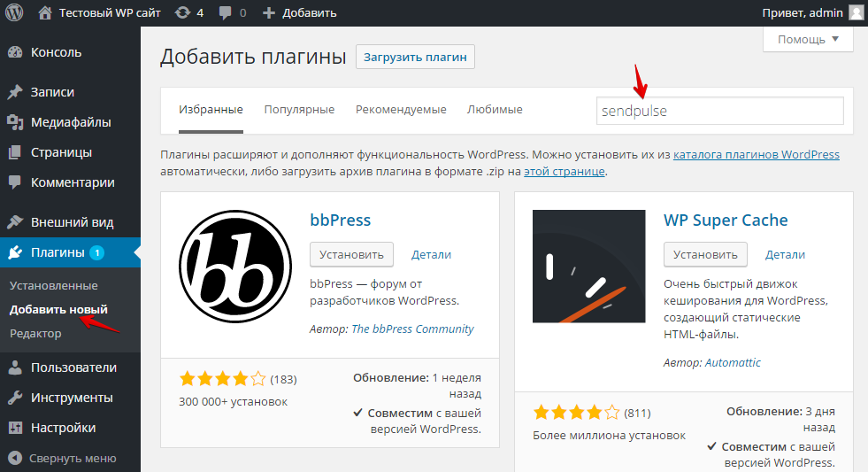Switch to the Популярные tab
Viewport: 868px width, 472px height.
(x=299, y=110)
